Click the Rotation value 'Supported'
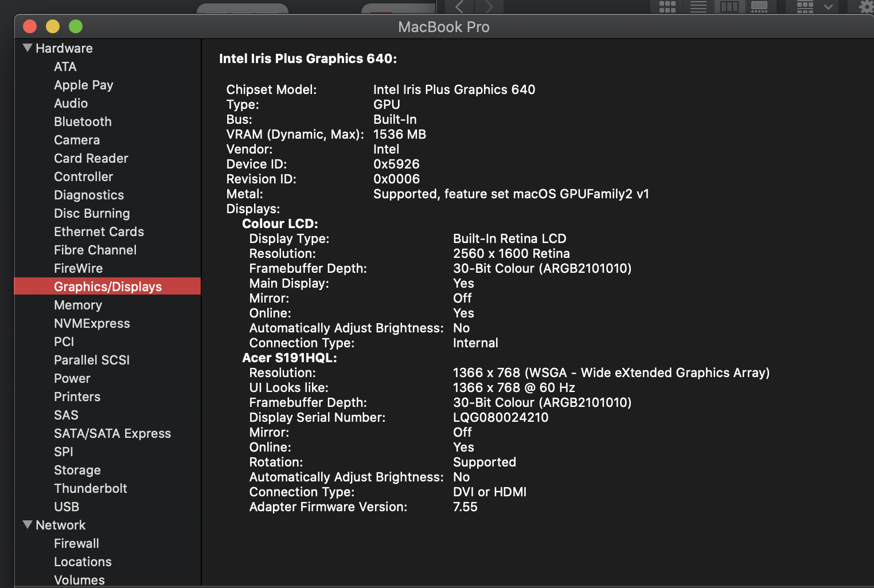 (x=485, y=462)
